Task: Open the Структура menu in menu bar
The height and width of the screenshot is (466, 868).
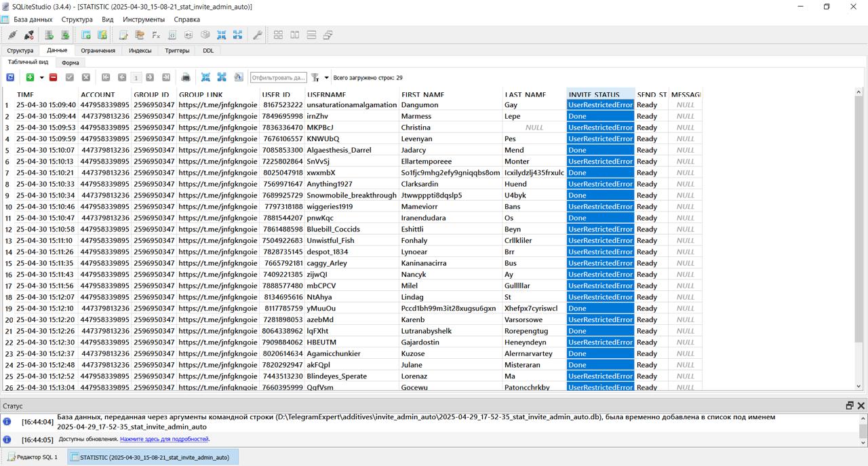Action: 77,20
